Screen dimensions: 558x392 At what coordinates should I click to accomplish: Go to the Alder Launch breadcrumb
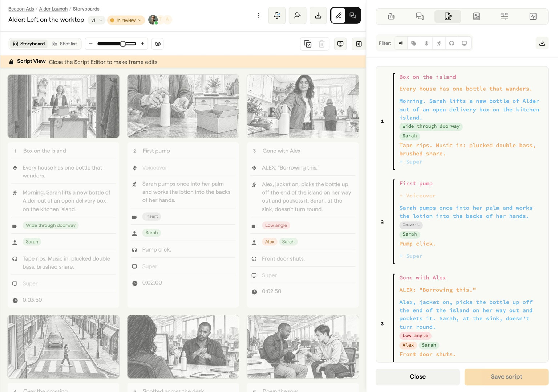(53, 9)
